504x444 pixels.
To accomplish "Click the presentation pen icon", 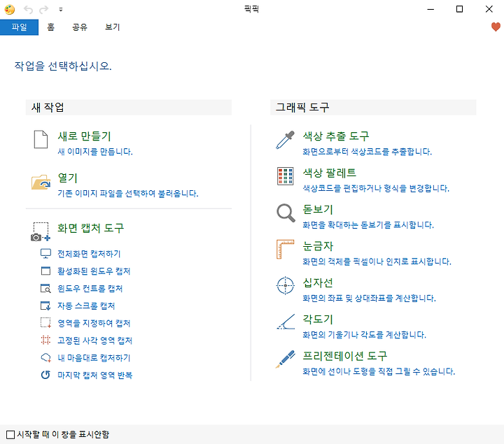I will pos(286,359).
